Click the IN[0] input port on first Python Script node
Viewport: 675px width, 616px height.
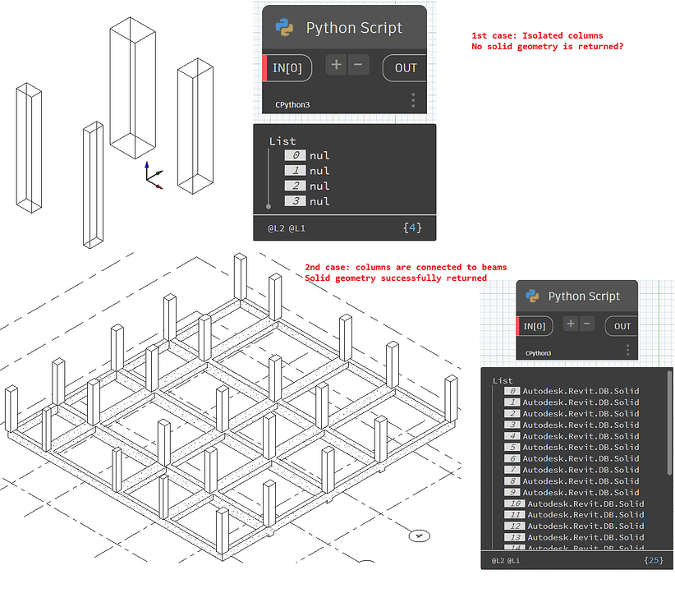click(287, 67)
